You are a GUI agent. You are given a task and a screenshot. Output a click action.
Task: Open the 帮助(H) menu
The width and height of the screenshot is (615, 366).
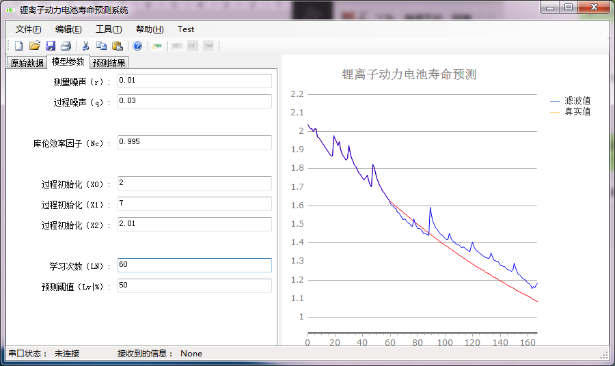coord(149,29)
